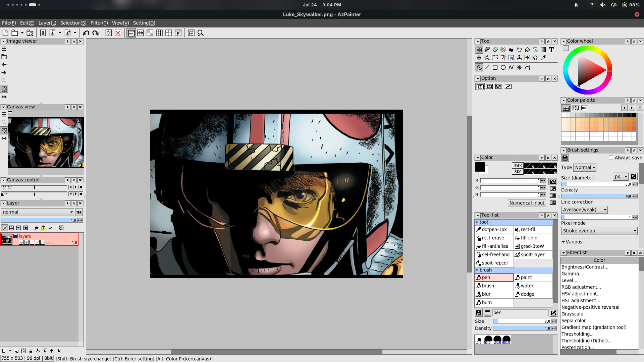This screenshot has width=644, height=362.
Task: Choose the rectangular selection tool
Action: (x=495, y=58)
